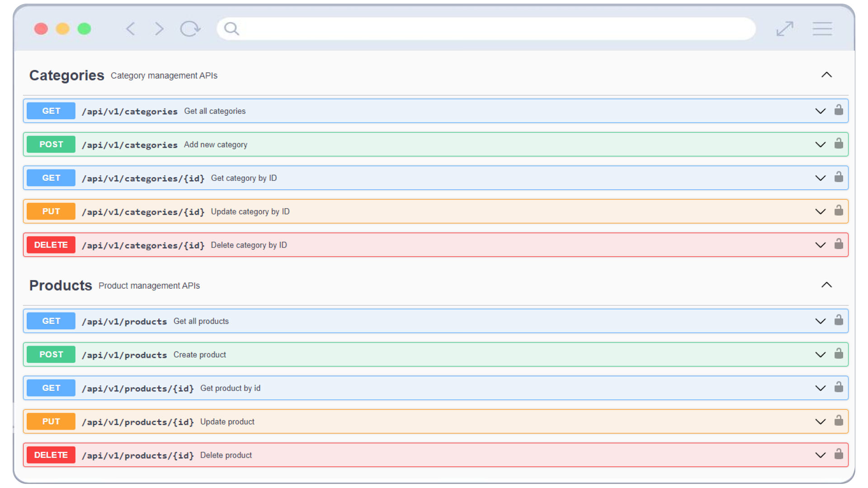
Task: Click the DELETE badge for /api/v1/products/{id}
Action: tap(51, 455)
